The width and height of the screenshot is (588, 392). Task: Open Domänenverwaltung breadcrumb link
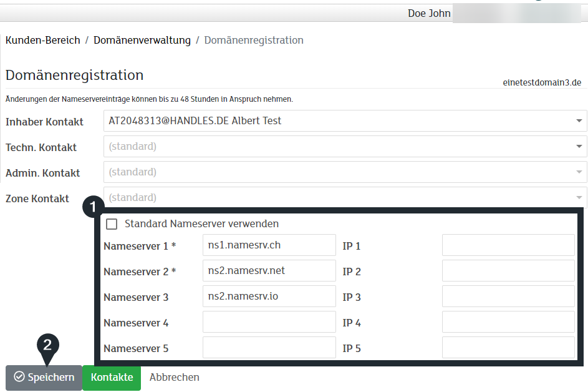[142, 41]
